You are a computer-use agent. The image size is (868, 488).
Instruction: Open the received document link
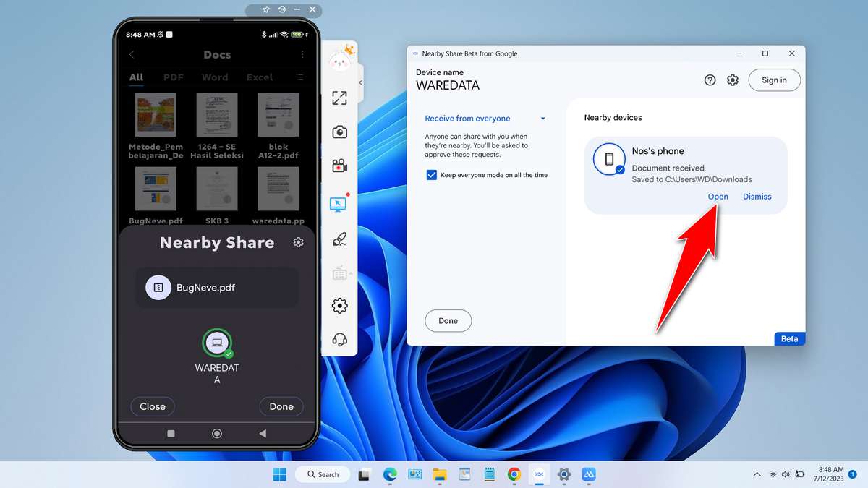click(718, 197)
